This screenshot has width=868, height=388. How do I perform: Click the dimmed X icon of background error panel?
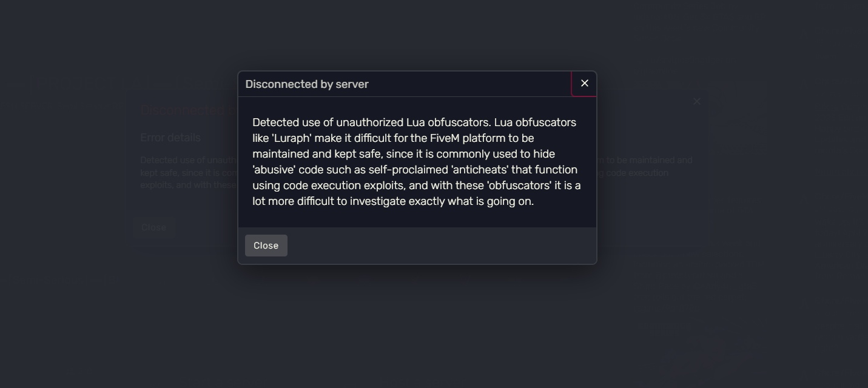697,101
